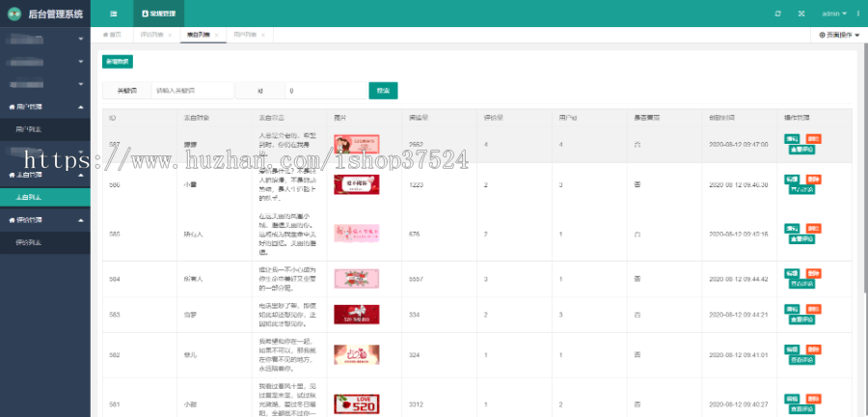Click the green 新增数据 button

pos(118,61)
